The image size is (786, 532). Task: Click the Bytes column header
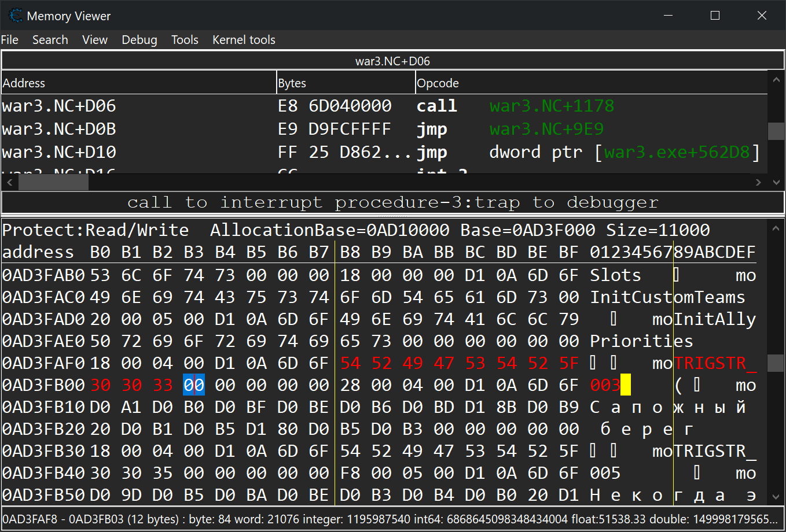(x=346, y=83)
